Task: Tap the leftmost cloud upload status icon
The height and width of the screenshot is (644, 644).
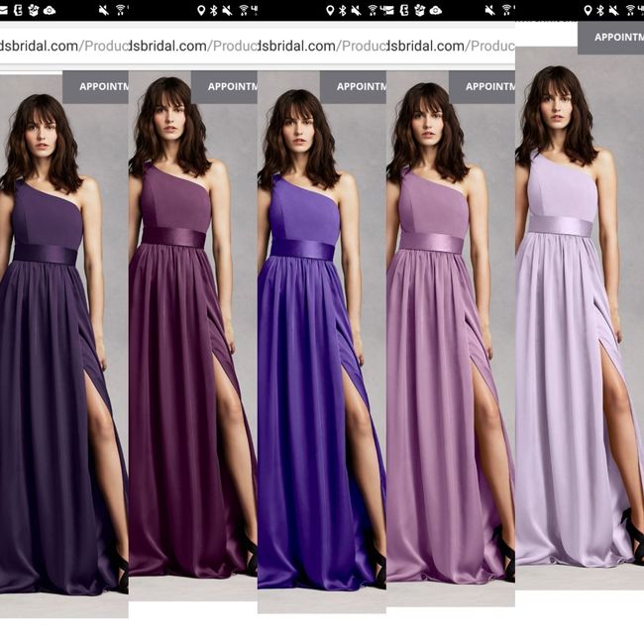Action: [x=49, y=10]
